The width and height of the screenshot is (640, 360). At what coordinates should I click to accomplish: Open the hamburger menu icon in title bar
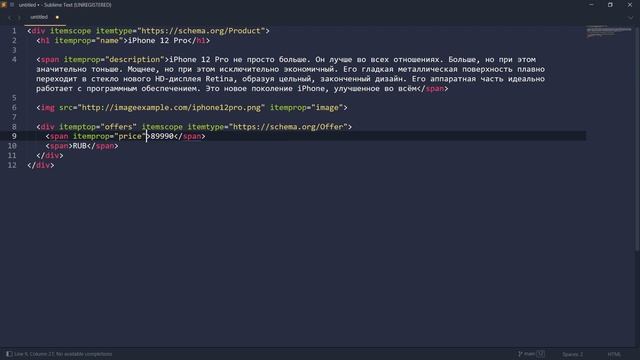[x=12, y=5]
